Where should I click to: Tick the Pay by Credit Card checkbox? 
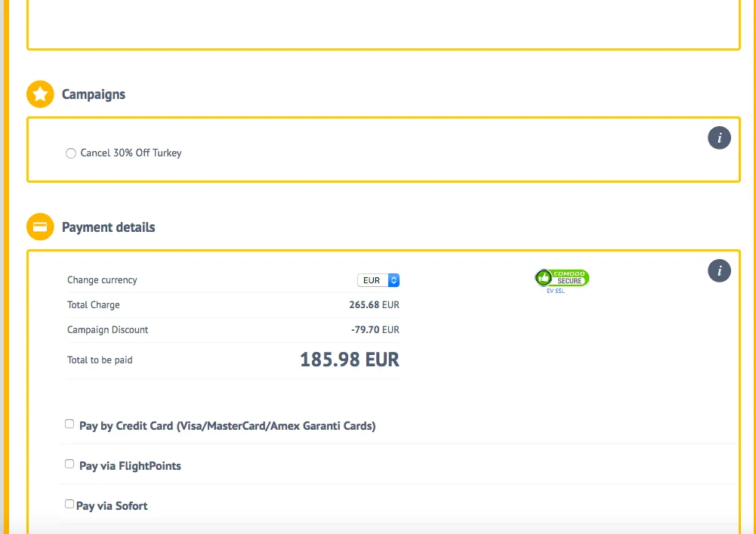point(69,424)
